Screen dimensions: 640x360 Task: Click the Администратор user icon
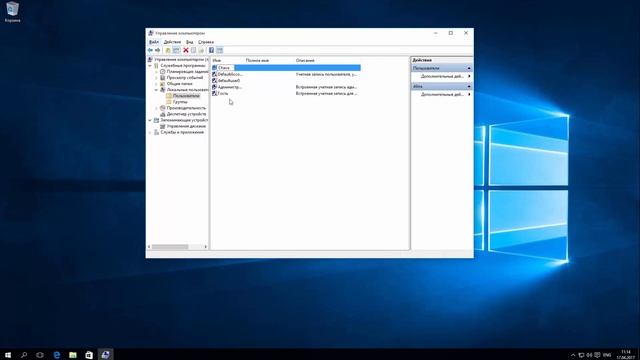[214, 87]
